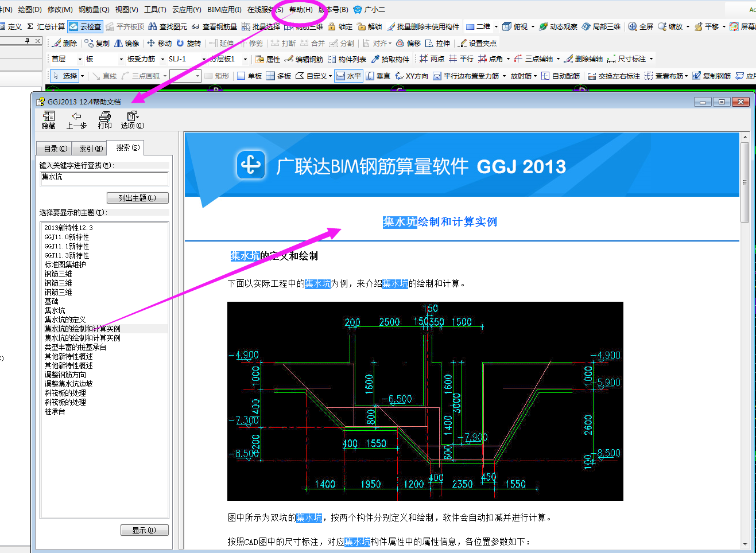The height and width of the screenshot is (553, 756).
Task: Click XY方向 layout icon
Action: pos(400,76)
